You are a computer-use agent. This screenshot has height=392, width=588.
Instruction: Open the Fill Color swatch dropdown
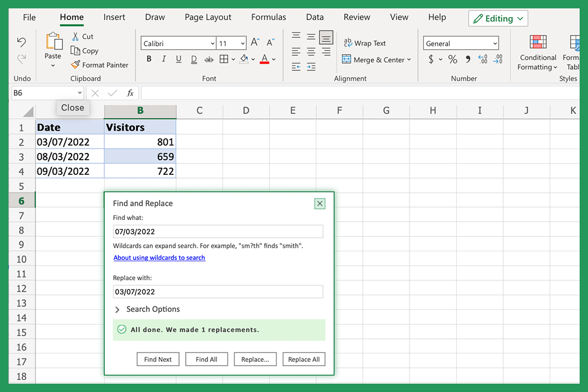pos(253,60)
